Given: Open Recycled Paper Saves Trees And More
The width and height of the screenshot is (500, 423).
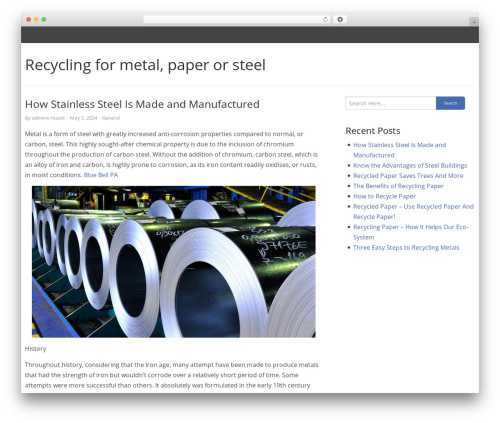Looking at the screenshot, I should click(408, 176).
